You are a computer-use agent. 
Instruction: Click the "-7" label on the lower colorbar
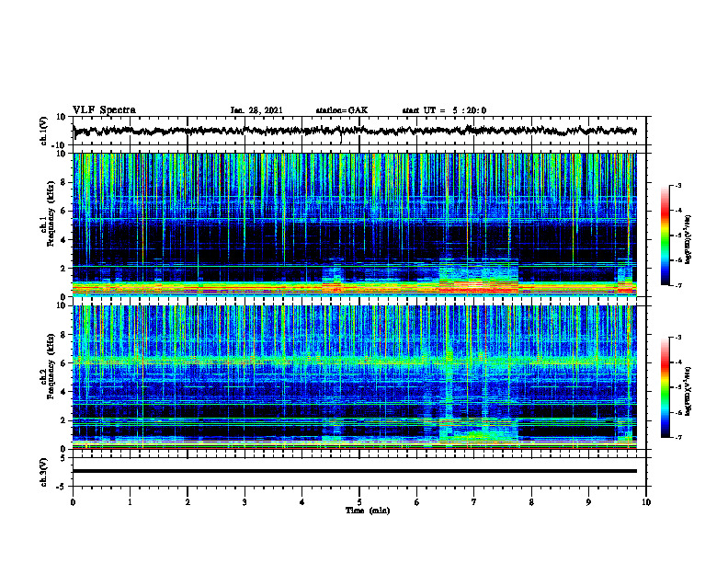click(678, 437)
